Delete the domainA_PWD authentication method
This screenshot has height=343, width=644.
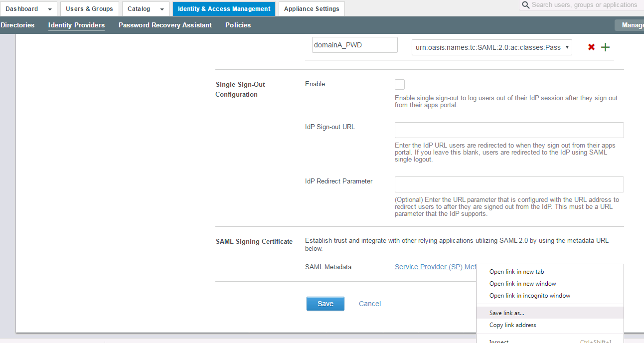click(591, 46)
